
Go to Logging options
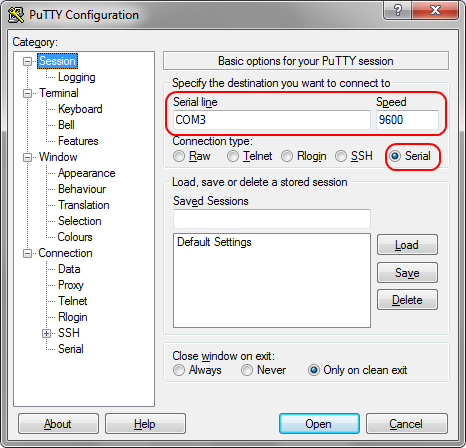pos(77,77)
